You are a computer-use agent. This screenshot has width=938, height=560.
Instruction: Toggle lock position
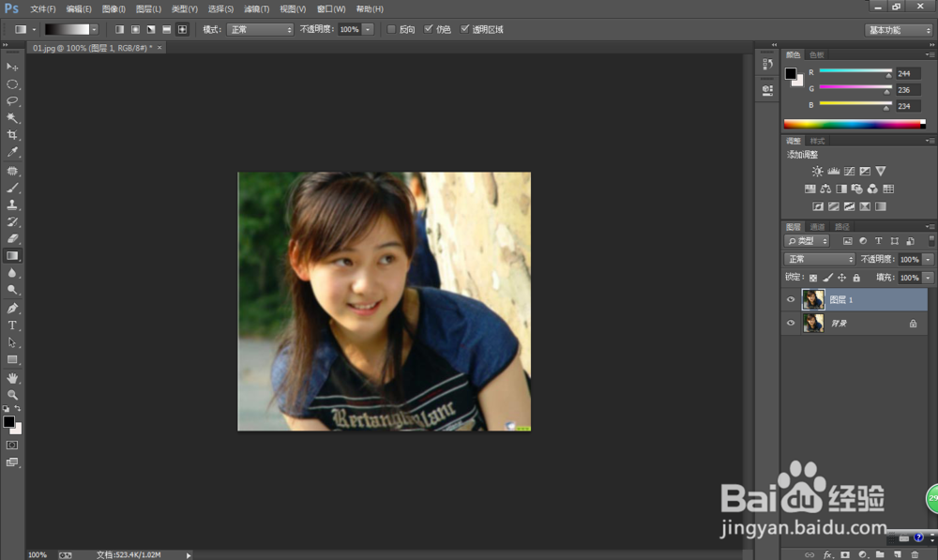tap(841, 278)
